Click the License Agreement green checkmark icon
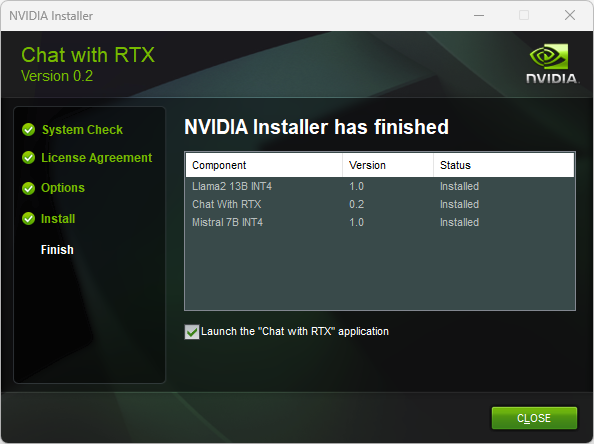The image size is (594, 444). (x=28, y=158)
